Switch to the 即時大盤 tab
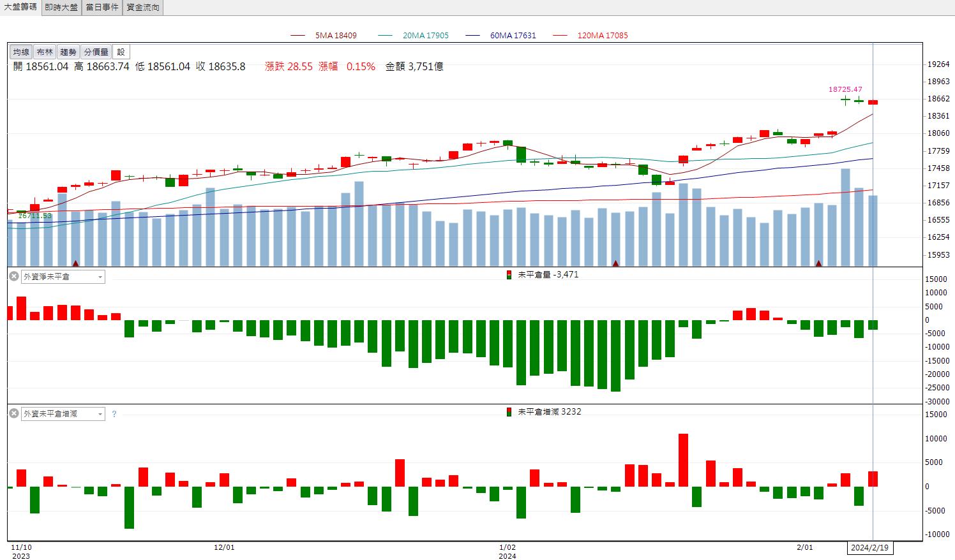 click(x=62, y=8)
